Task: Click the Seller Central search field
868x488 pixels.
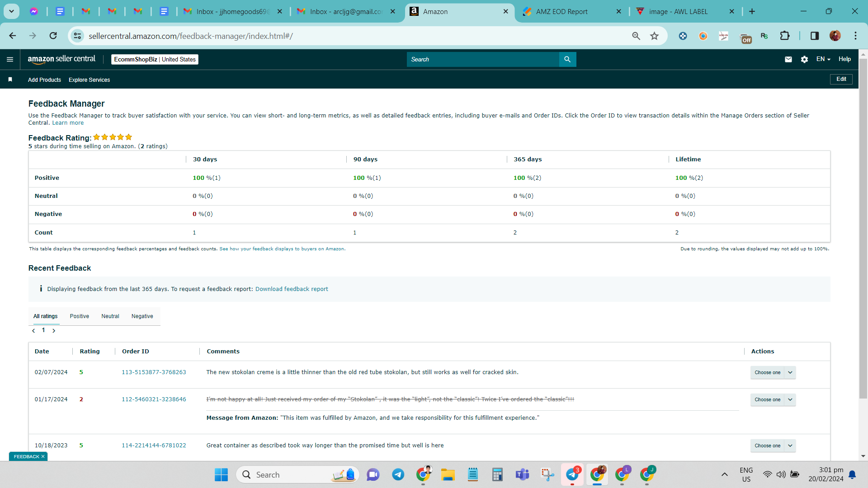Action: pyautogui.click(x=483, y=59)
